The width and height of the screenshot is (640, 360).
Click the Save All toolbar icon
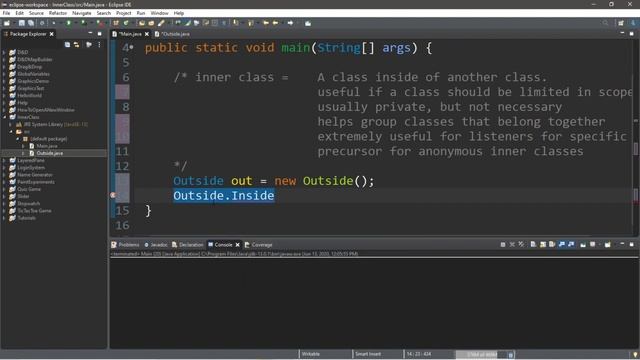coord(31,23)
